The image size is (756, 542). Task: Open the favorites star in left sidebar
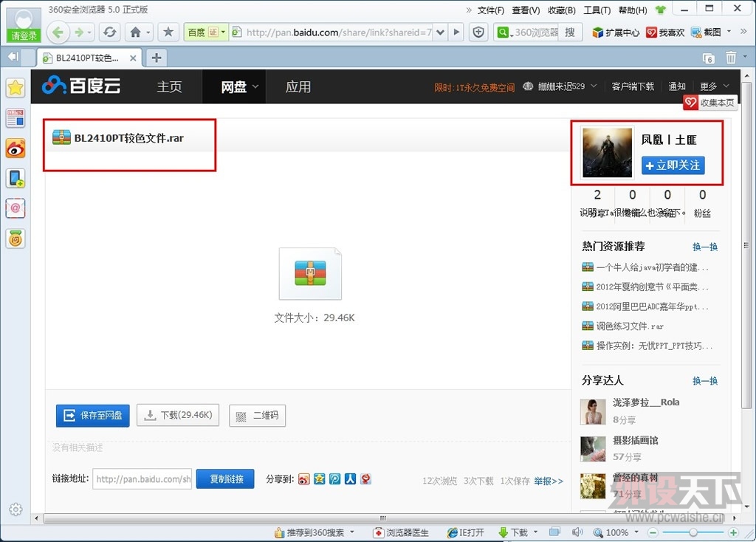pos(16,88)
